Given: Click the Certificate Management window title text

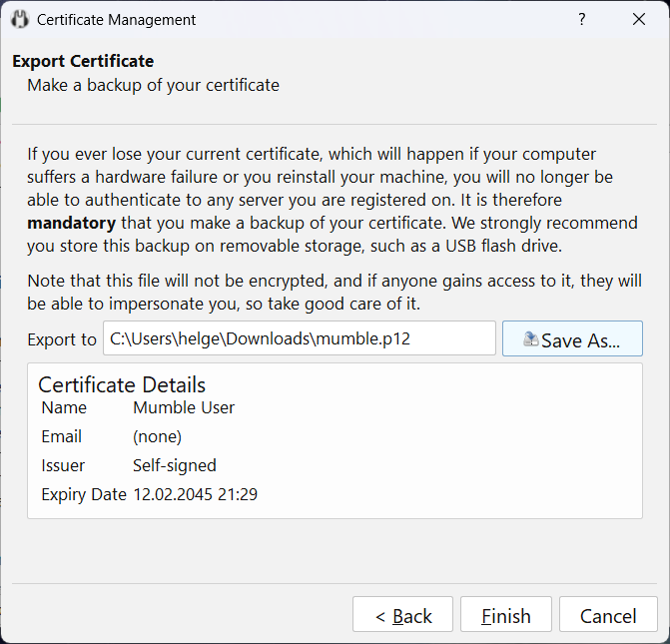Looking at the screenshot, I should click(116, 20).
